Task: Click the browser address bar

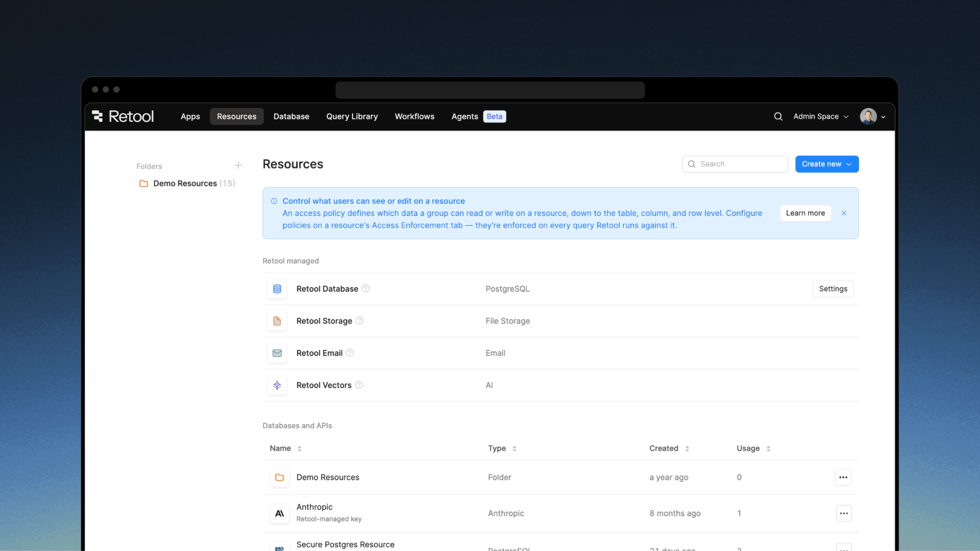Action: 490,90
